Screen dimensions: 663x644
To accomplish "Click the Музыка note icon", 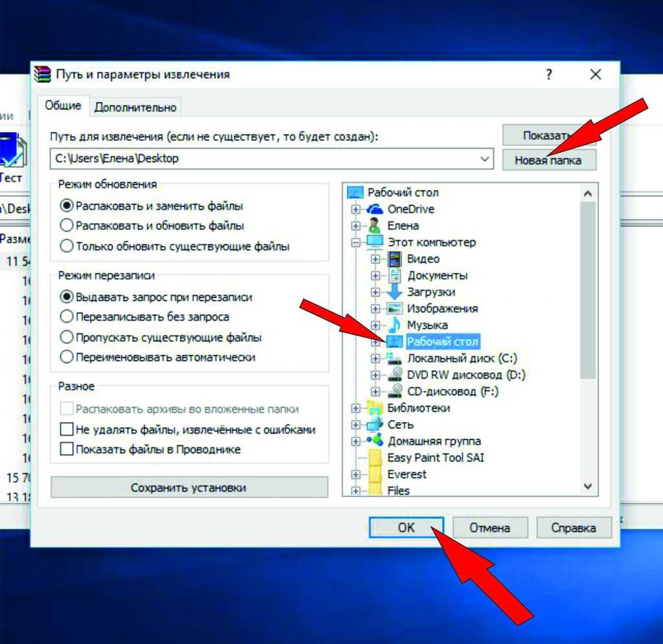I will pyautogui.click(x=394, y=325).
